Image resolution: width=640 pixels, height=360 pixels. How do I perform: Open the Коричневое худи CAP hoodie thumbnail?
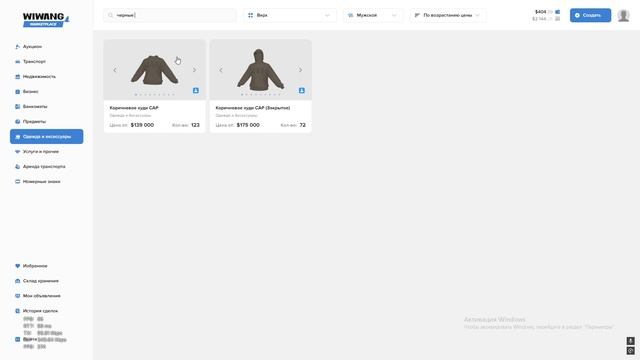(x=154, y=70)
